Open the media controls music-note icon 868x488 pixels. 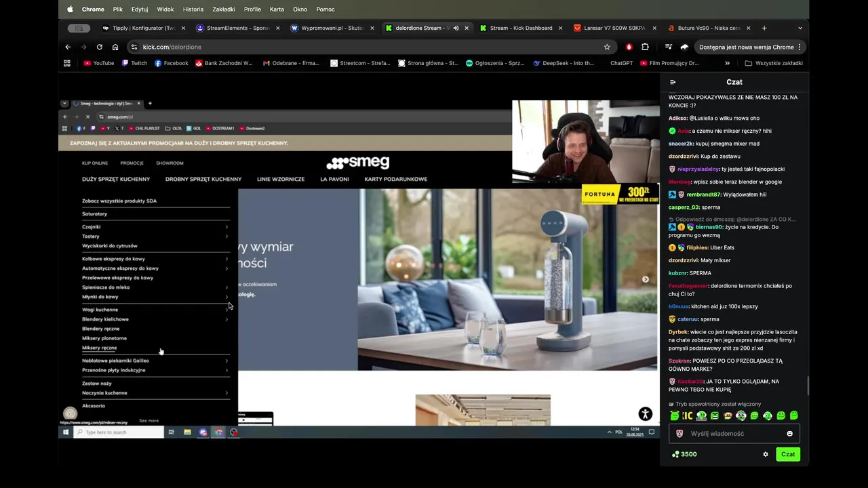pyautogui.click(x=669, y=47)
